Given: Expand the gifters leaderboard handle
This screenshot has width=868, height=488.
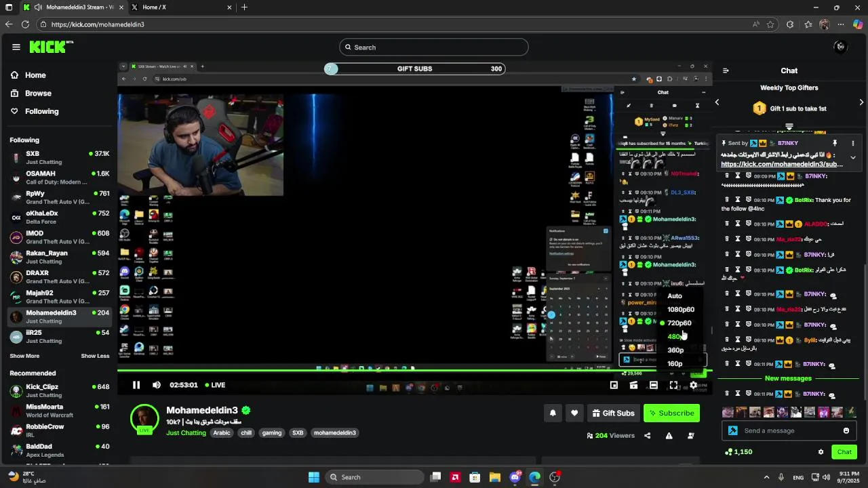Looking at the screenshot, I should coord(789,127).
